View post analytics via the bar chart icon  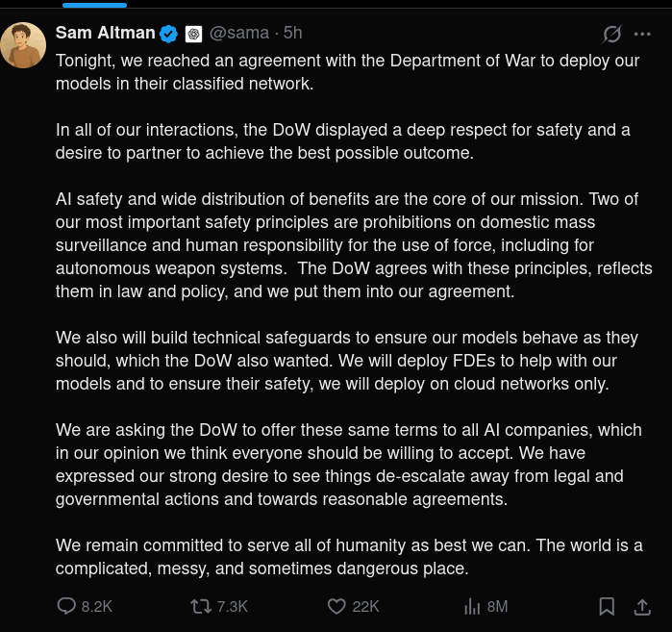472,606
